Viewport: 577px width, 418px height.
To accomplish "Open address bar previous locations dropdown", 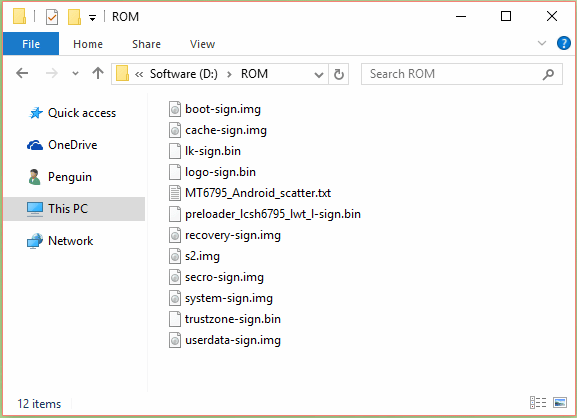I will (x=319, y=75).
